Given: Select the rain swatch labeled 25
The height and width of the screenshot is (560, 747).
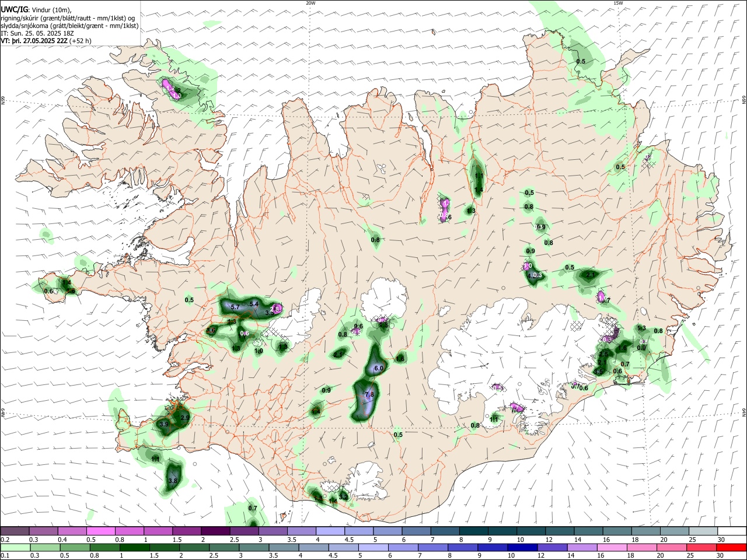Looking at the screenshot, I should 702,547.
